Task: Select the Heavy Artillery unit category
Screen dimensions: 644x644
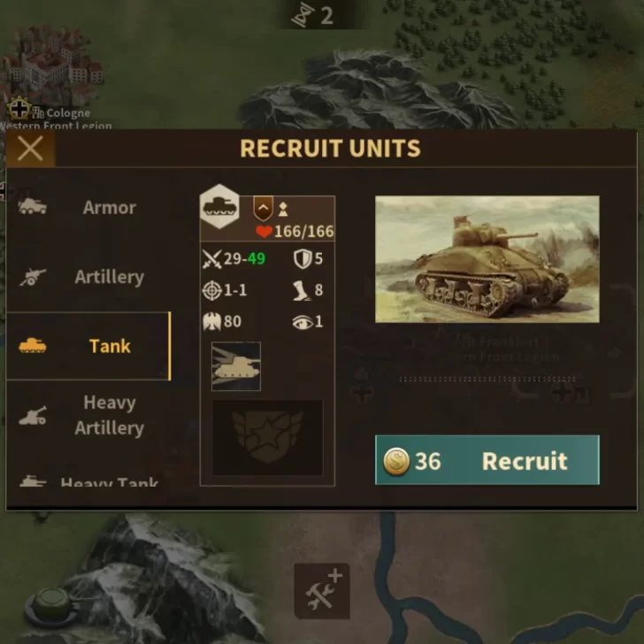Action: click(88, 415)
